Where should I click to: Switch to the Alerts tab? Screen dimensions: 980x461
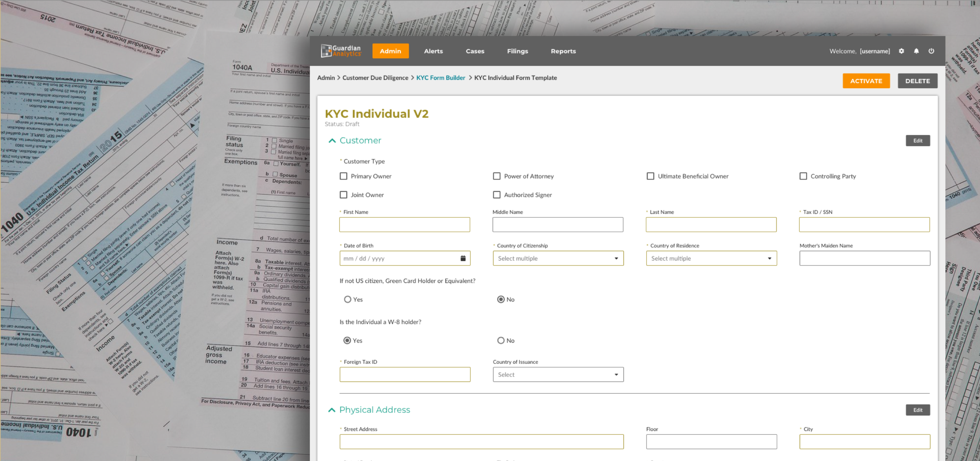(x=434, y=51)
